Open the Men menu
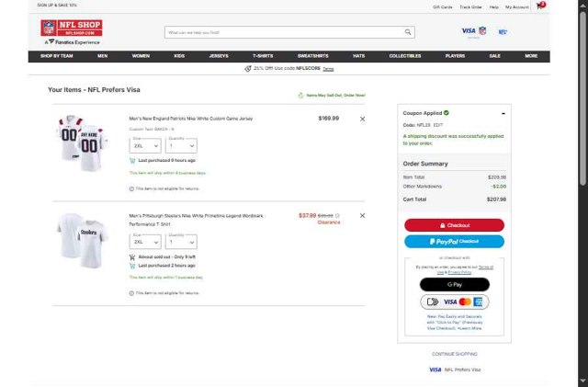This screenshot has height=387, width=588. 102,56
